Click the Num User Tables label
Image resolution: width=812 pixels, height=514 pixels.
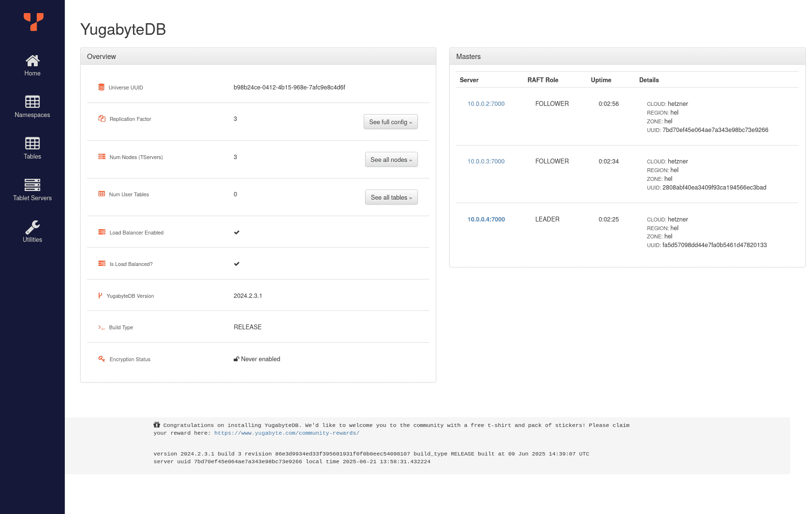(129, 194)
